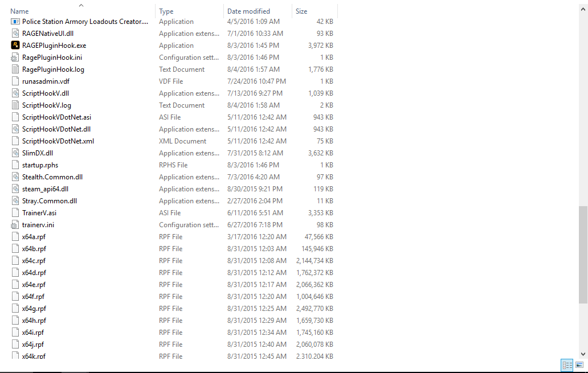Viewport: 588px width, 373px height.
Task: Select the x64g.rpf file name
Action: tap(34, 309)
